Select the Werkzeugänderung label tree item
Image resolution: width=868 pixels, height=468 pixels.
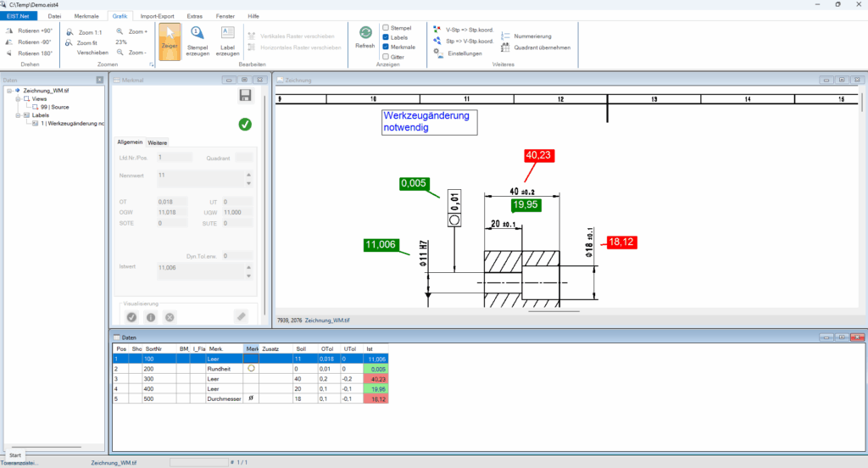tap(72, 124)
